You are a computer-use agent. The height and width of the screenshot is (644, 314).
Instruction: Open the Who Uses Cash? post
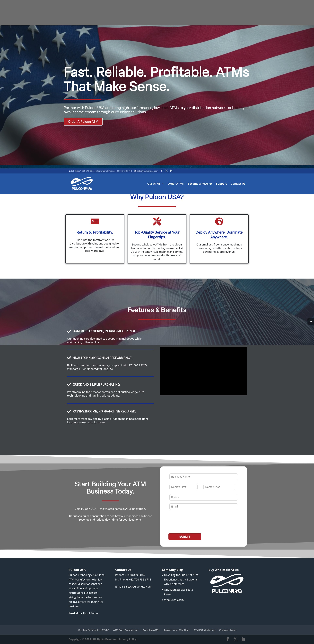174,600
